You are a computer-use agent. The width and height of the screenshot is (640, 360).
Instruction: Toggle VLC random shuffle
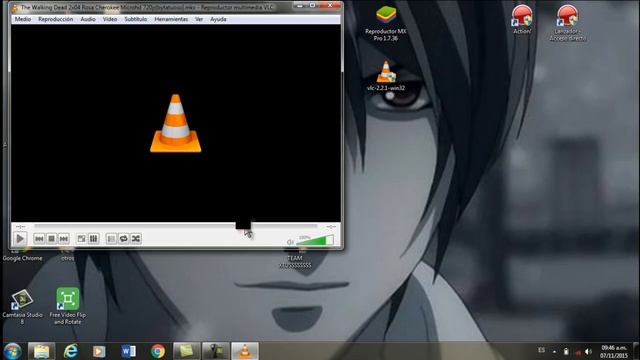136,238
